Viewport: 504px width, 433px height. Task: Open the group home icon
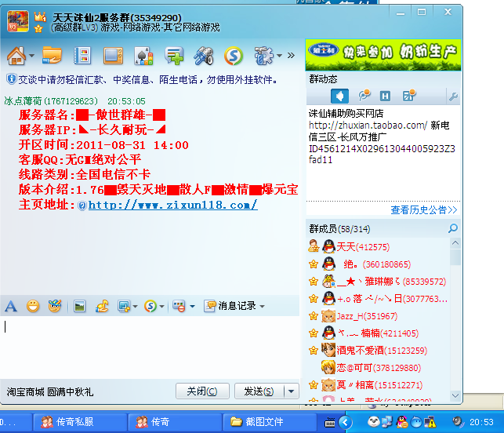coord(16,56)
